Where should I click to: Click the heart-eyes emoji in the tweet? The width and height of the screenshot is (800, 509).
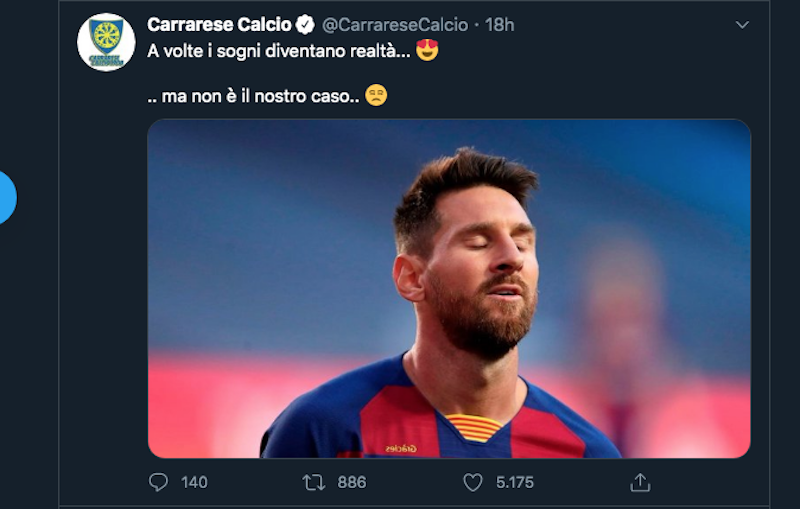pyautogui.click(x=428, y=50)
